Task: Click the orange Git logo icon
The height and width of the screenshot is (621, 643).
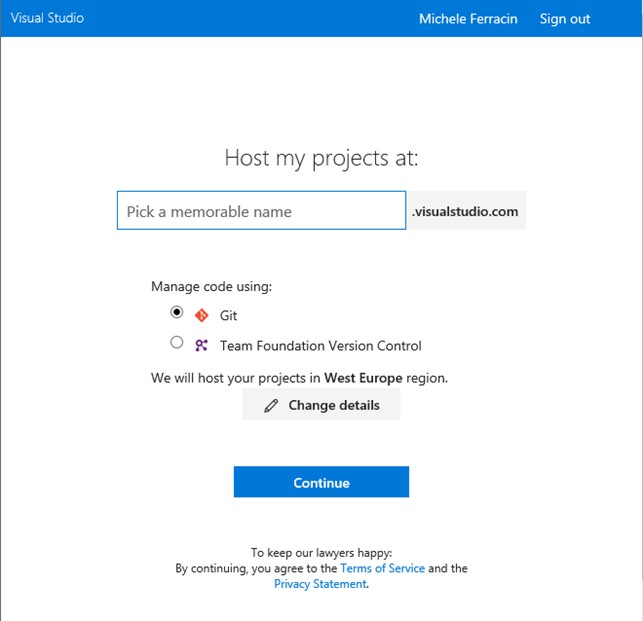Action: [x=201, y=315]
